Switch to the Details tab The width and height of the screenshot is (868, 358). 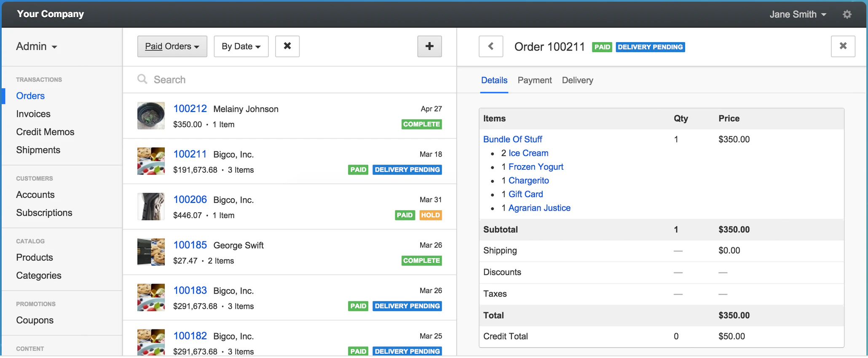pos(494,80)
